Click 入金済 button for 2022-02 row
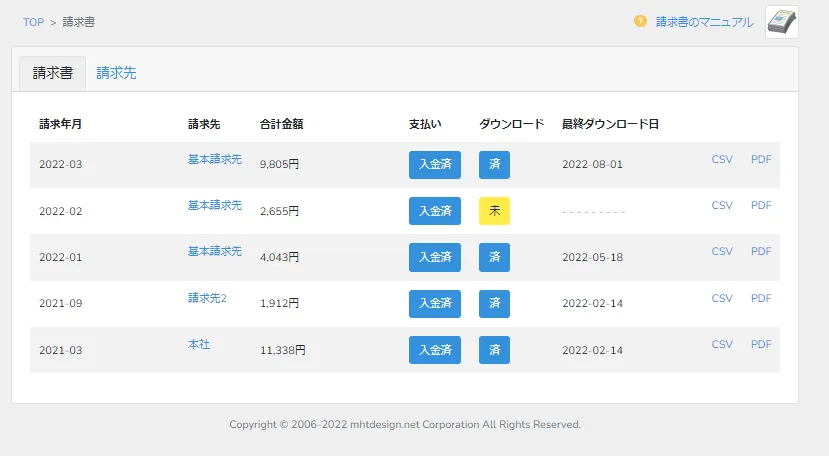The width and height of the screenshot is (829, 456). [x=435, y=211]
